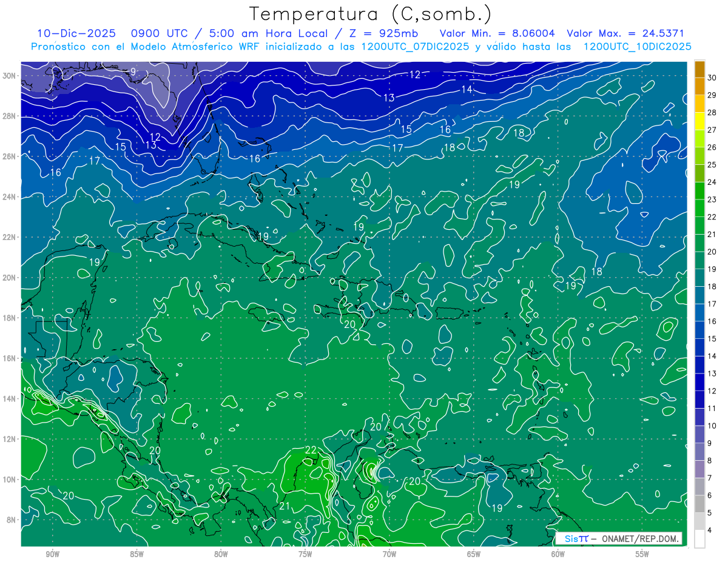This screenshot has width=728, height=562.
Task: Click the "Valor Max. = 24.5371" text
Action: point(625,33)
